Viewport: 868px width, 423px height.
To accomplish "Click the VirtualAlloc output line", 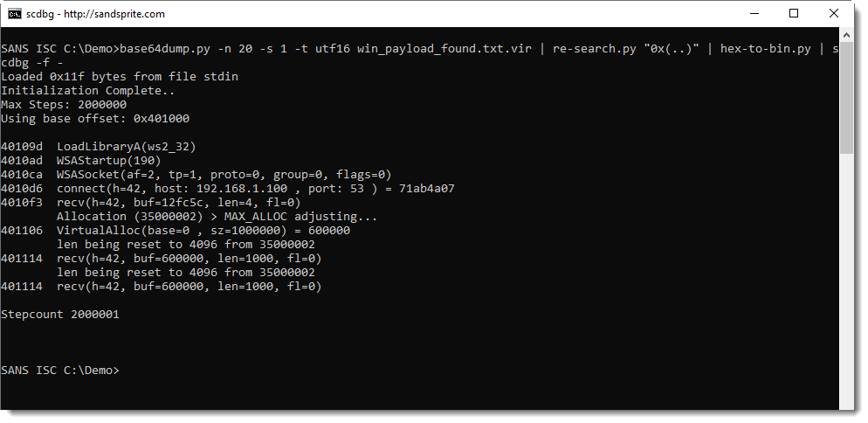I will click(x=176, y=230).
